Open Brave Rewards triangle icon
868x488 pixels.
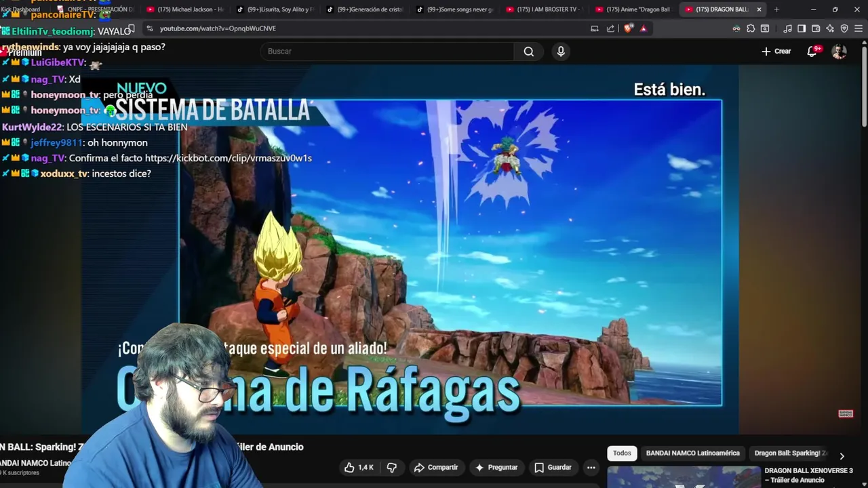(x=644, y=28)
